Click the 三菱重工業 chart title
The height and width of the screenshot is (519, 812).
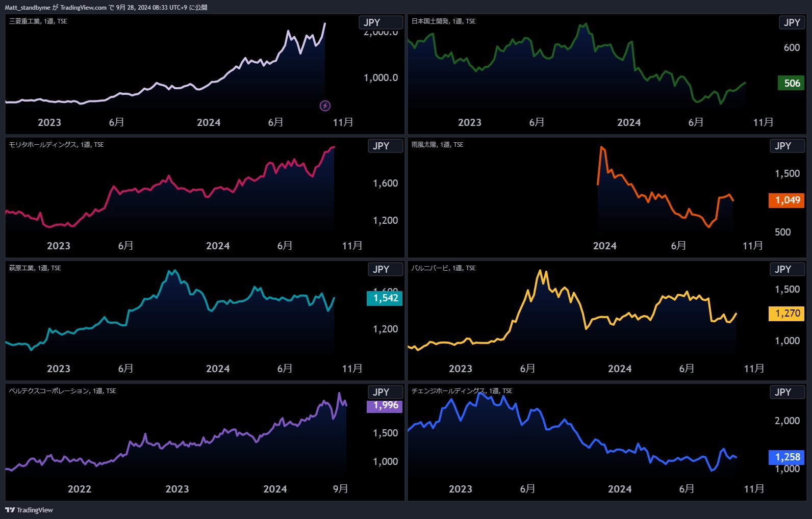(26, 21)
